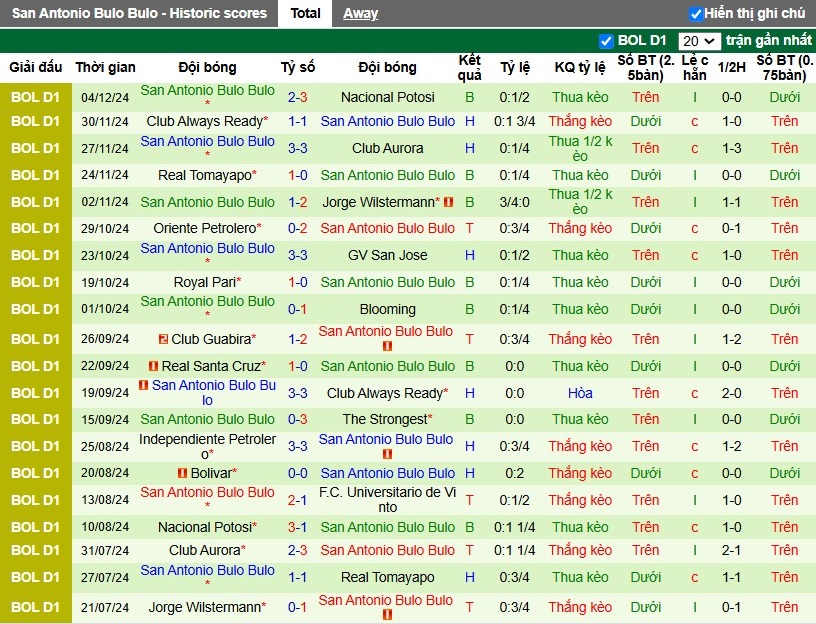Open the 1-1 score versus Real Tomayapo 27/07/24
Screen dimensions: 816x624
coord(298,577)
